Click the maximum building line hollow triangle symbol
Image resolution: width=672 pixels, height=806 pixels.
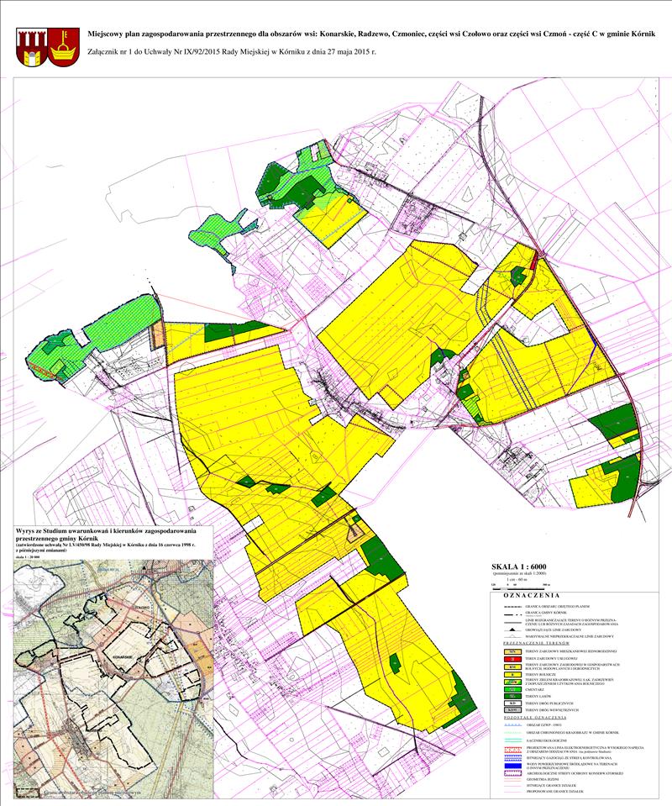coord(512,636)
